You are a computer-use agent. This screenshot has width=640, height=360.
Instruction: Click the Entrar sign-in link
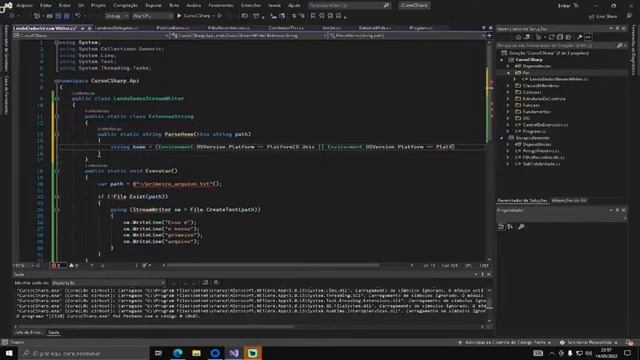click(564, 5)
